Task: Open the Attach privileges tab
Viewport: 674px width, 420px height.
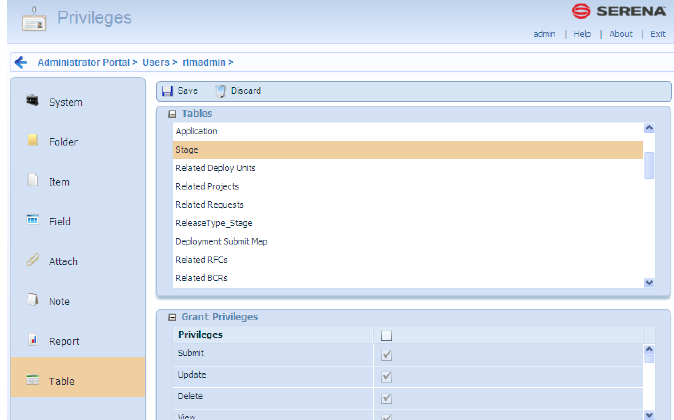Action: tap(78, 261)
